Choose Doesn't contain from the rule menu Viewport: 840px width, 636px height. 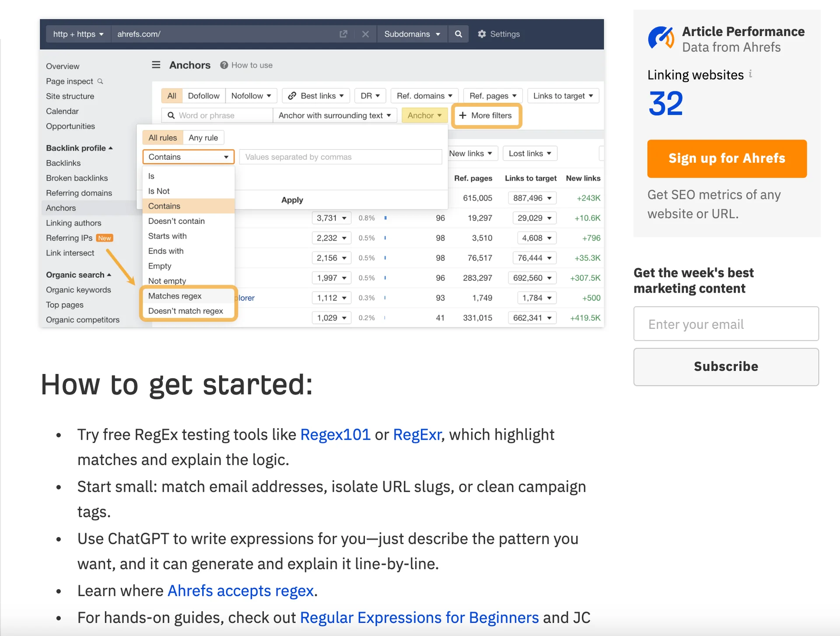point(176,221)
